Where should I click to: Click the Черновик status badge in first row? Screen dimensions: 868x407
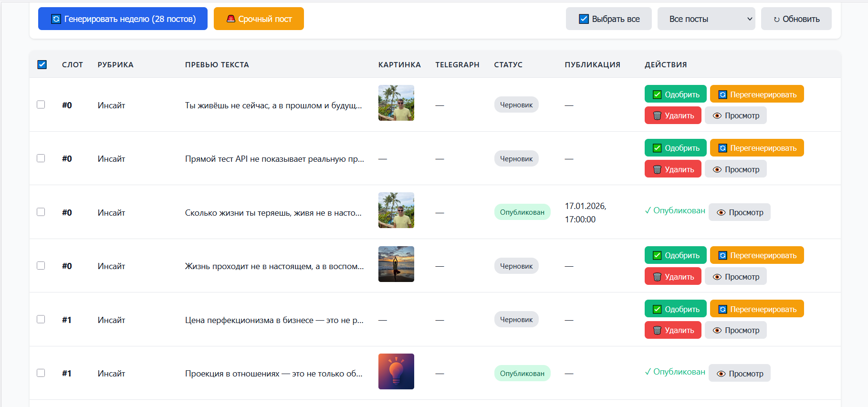coord(516,105)
